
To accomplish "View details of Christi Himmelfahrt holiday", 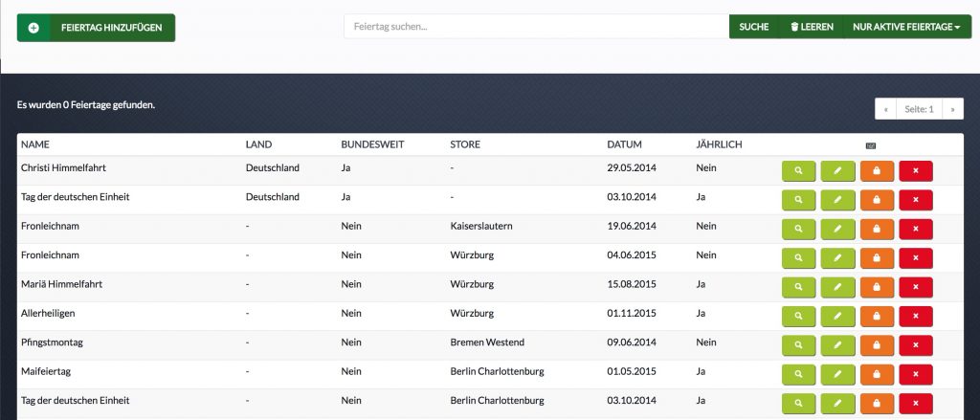I will point(799,171).
